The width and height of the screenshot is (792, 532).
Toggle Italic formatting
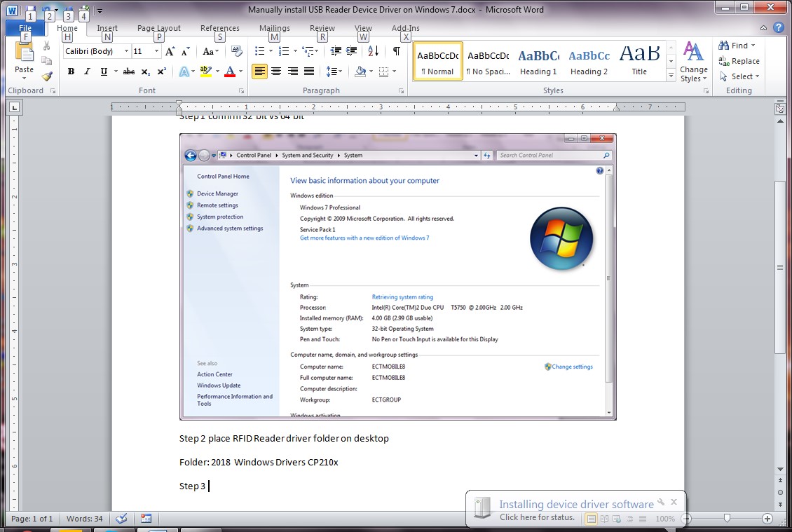click(x=87, y=71)
